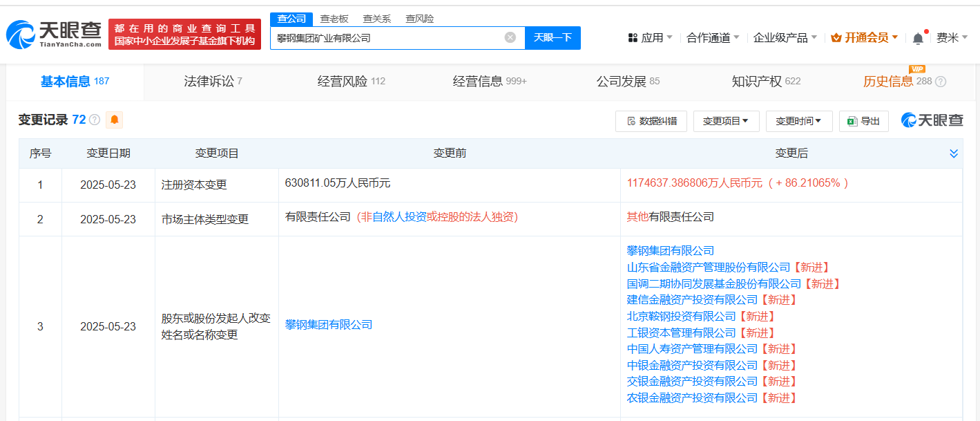Click 1174637.386806万人民币元 value
This screenshot has width=980, height=421.
(694, 183)
